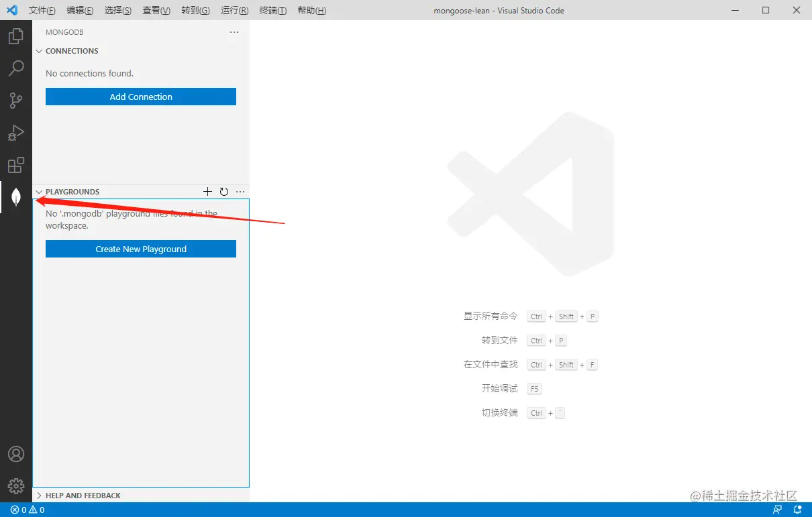The height and width of the screenshot is (517, 812).
Task: Open the 终端 menu
Action: [x=272, y=10]
